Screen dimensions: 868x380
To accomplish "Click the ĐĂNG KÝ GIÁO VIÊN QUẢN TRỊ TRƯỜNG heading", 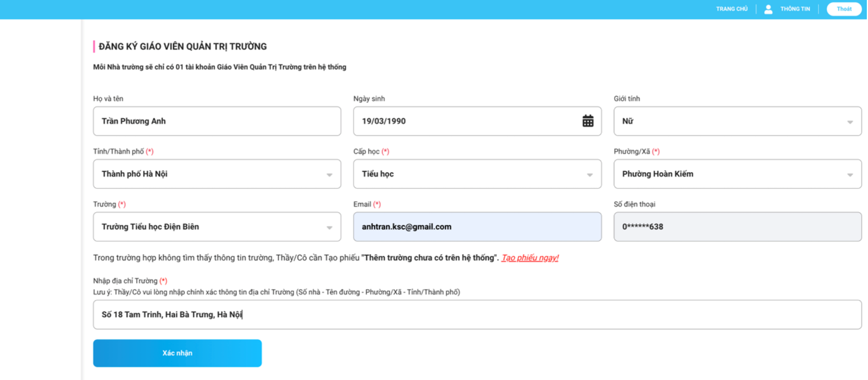I will (x=183, y=47).
